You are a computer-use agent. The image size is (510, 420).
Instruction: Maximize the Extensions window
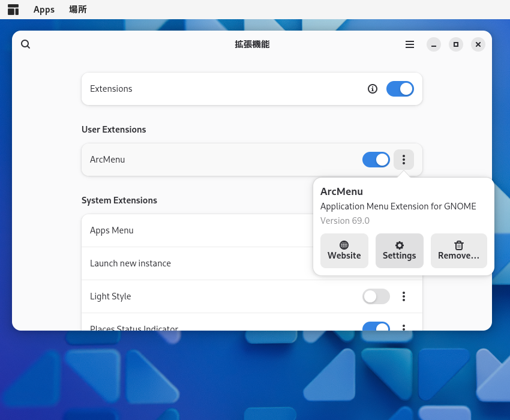(455, 44)
